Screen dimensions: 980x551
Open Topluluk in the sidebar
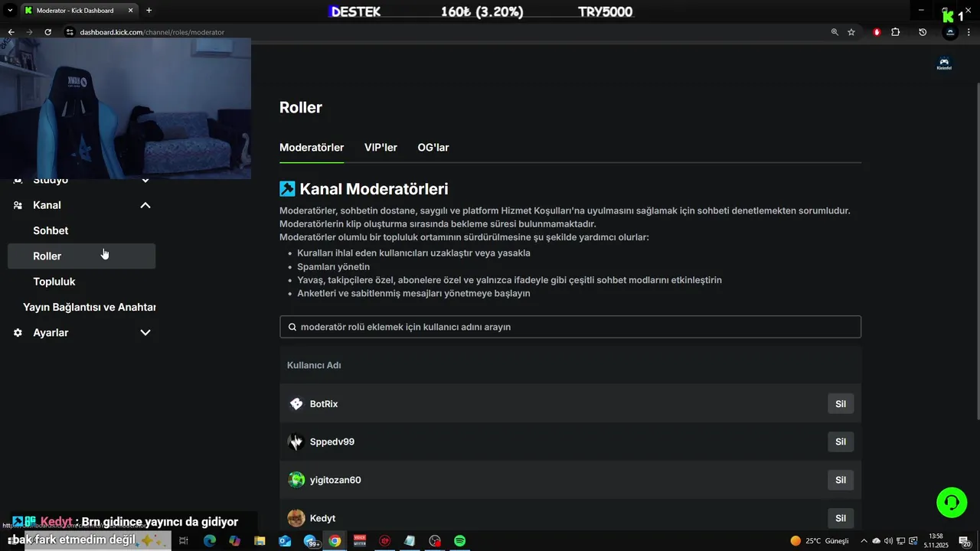pos(54,282)
